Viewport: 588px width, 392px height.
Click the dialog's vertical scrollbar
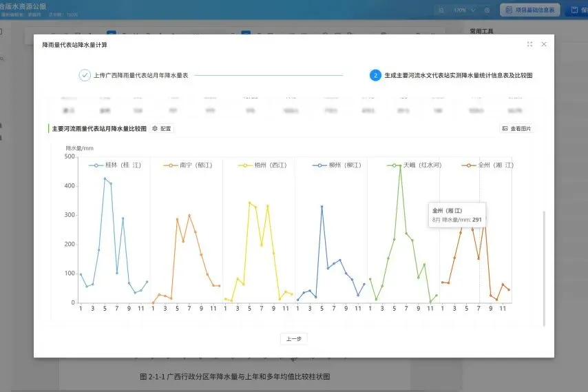click(544, 269)
